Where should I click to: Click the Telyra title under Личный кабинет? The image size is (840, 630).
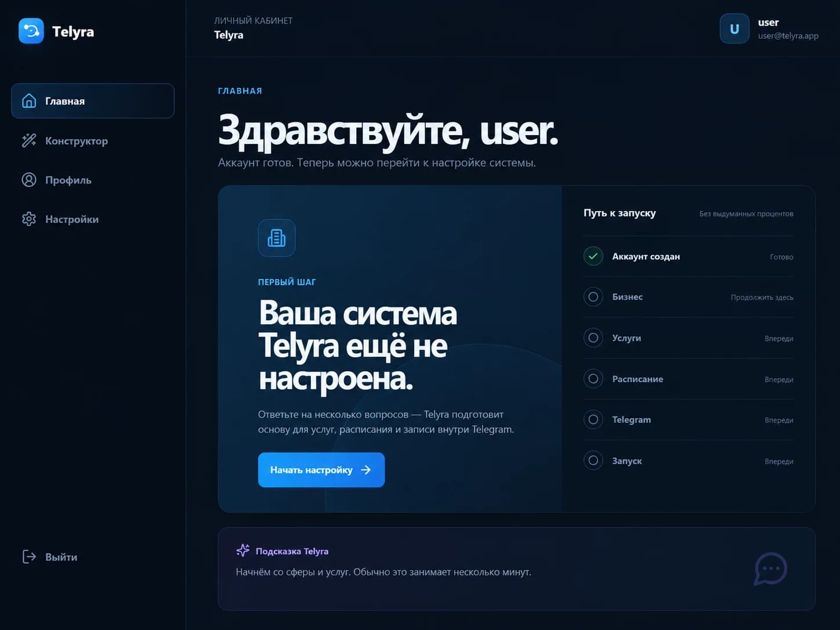[229, 35]
